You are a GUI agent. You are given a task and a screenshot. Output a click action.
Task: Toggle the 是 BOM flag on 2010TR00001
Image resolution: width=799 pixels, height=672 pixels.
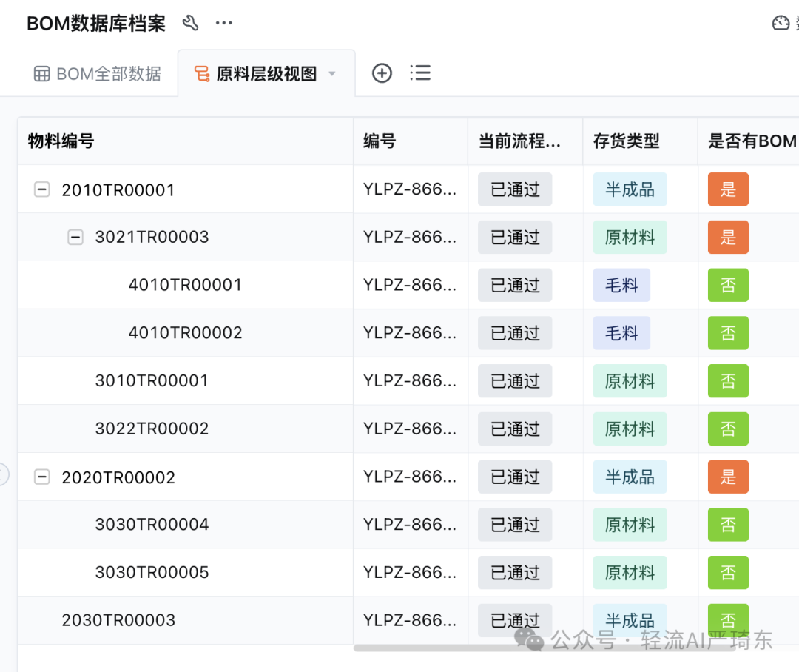tap(728, 189)
